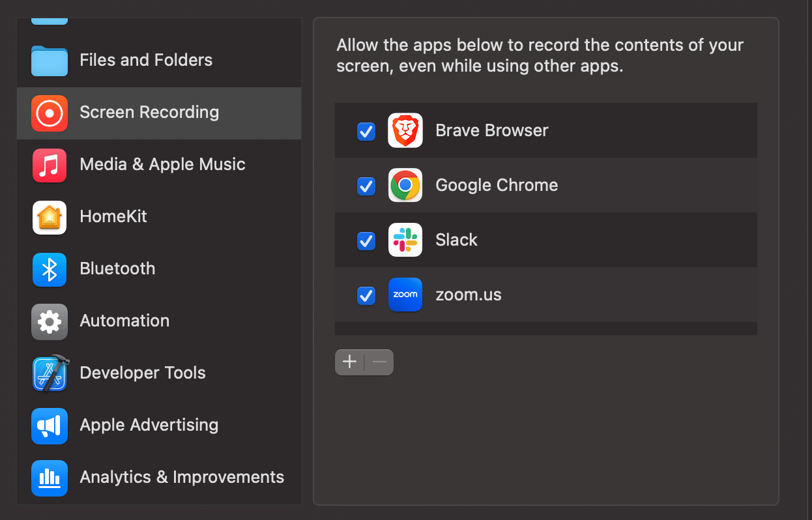Viewport: 812px width, 520px height.
Task: Uncheck the Brave Browser checkbox
Action: (x=366, y=132)
